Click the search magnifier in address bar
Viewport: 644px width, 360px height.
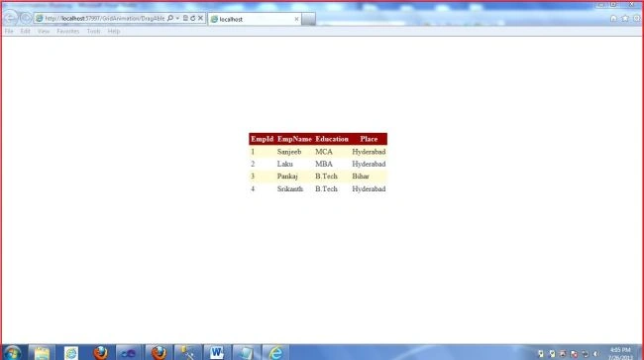click(x=170, y=19)
